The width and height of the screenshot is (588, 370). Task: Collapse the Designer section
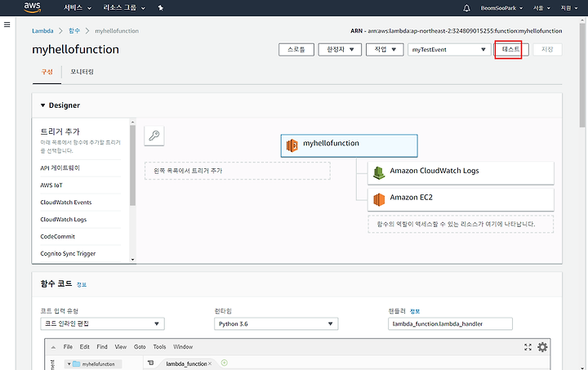[x=42, y=105]
